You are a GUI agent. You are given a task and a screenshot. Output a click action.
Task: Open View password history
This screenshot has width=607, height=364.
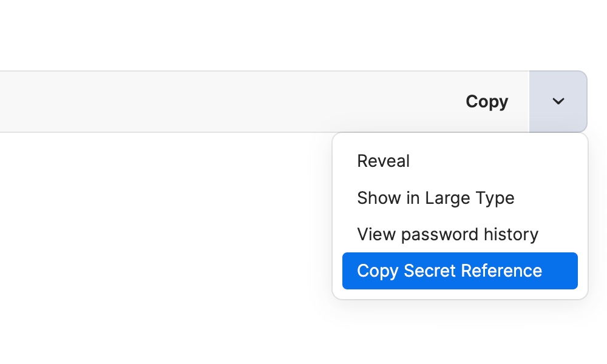click(x=447, y=234)
